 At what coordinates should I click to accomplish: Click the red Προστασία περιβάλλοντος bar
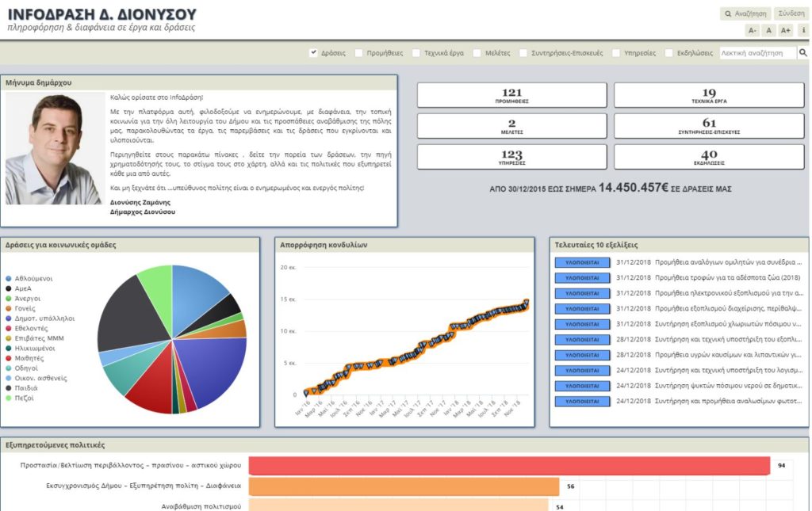(509, 466)
